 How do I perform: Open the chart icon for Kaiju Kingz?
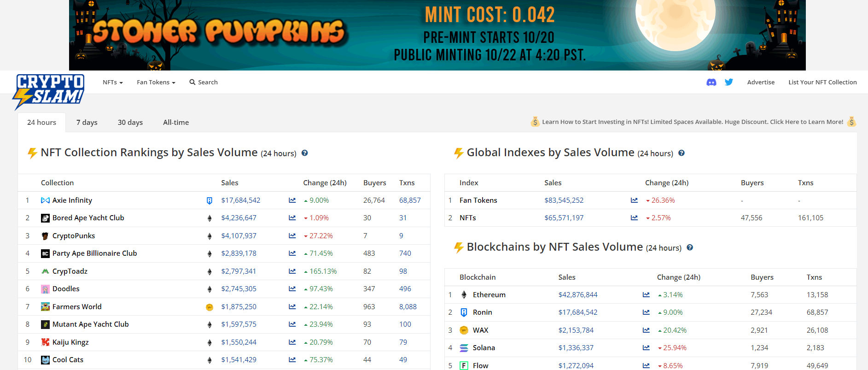(292, 342)
